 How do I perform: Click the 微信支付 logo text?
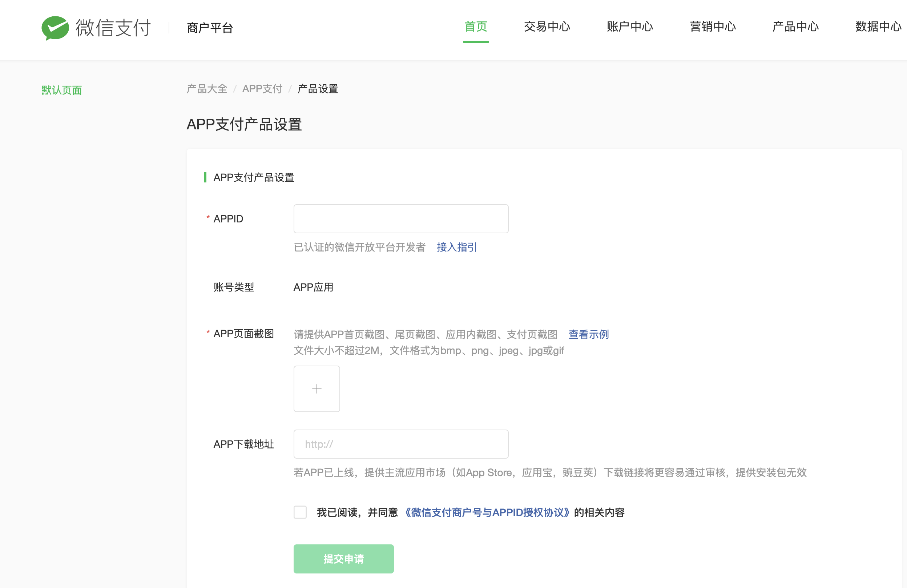(x=113, y=28)
